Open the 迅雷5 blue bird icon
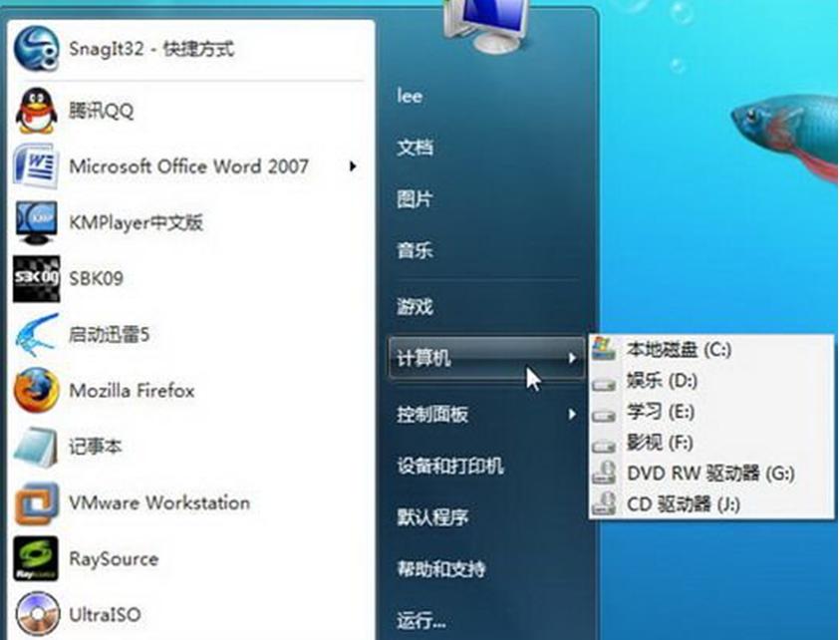840x640 pixels. 36,335
